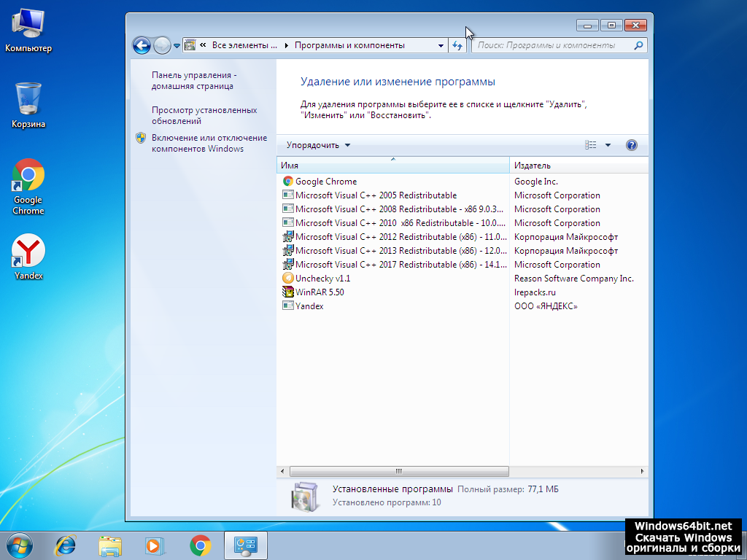The width and height of the screenshot is (747, 560).
Task: Open Просмотр установленных обновлений link
Action: point(204,115)
